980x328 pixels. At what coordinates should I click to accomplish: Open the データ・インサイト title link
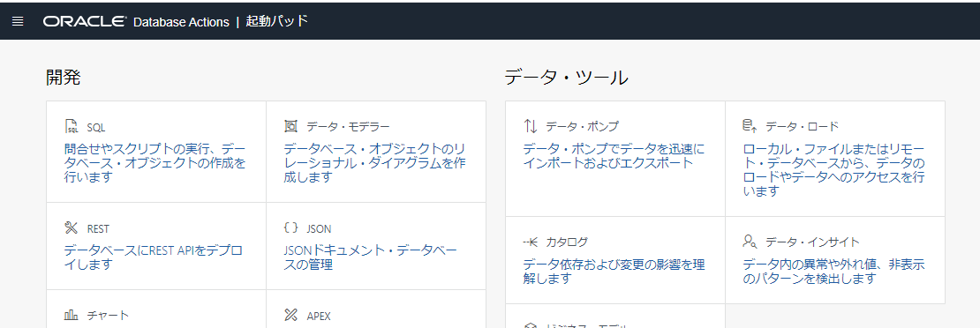coord(812,242)
